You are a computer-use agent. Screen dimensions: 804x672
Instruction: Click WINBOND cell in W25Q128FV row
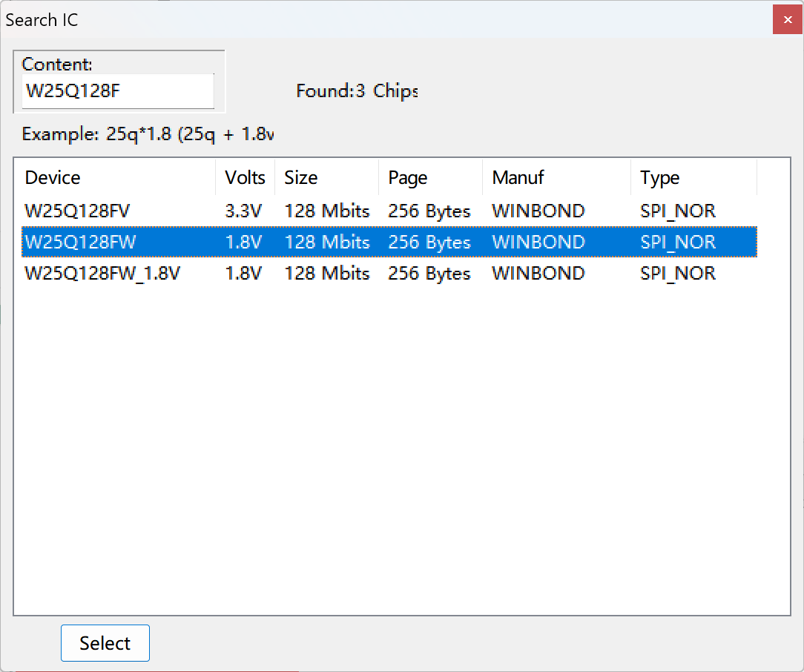(538, 211)
